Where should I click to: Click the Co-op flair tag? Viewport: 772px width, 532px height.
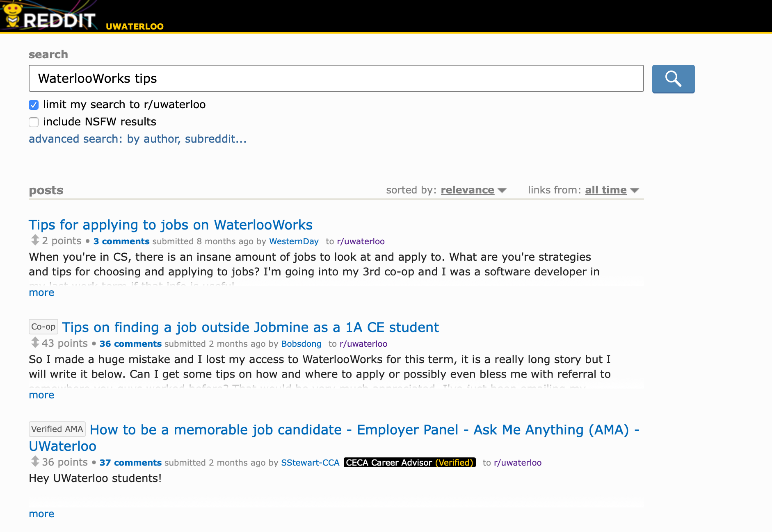click(43, 327)
